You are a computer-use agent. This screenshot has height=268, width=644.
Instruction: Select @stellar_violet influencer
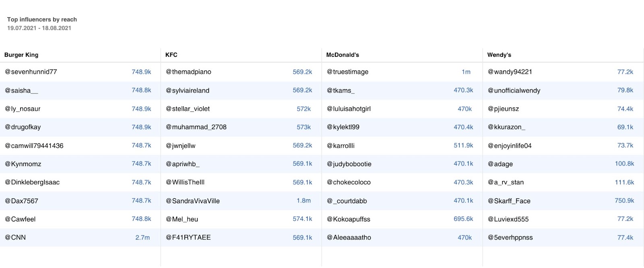pos(188,109)
